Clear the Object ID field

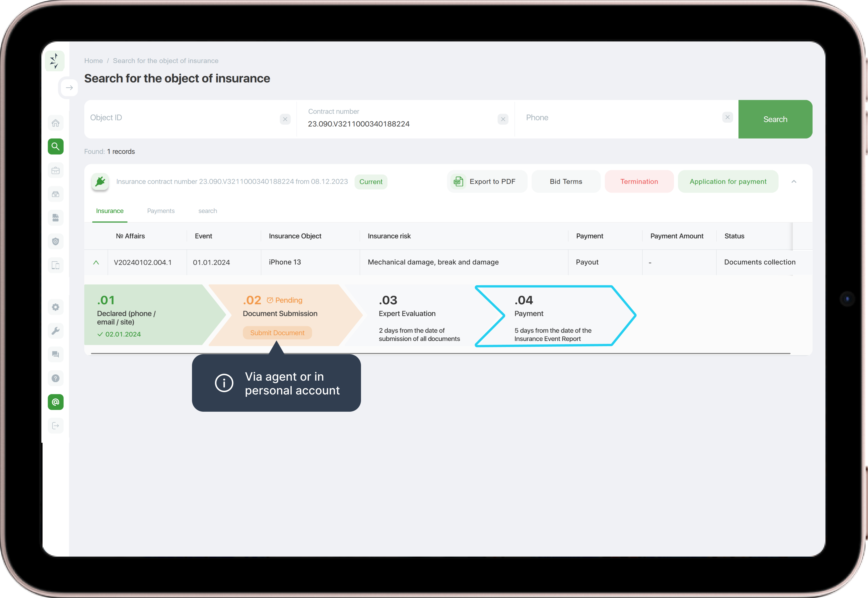285,119
